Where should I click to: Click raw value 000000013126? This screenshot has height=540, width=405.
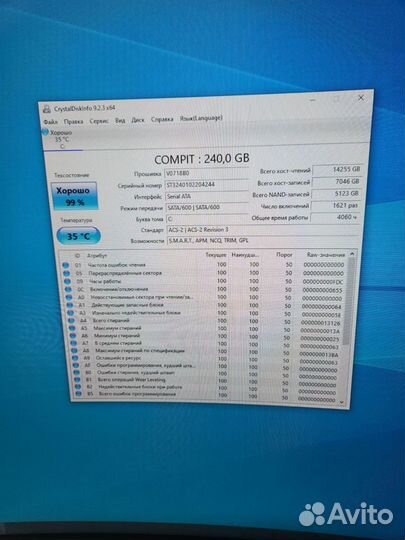(x=321, y=323)
